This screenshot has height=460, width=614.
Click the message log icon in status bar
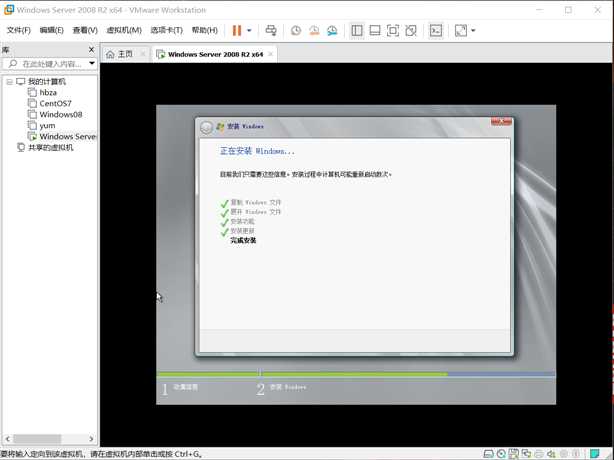[x=595, y=454]
